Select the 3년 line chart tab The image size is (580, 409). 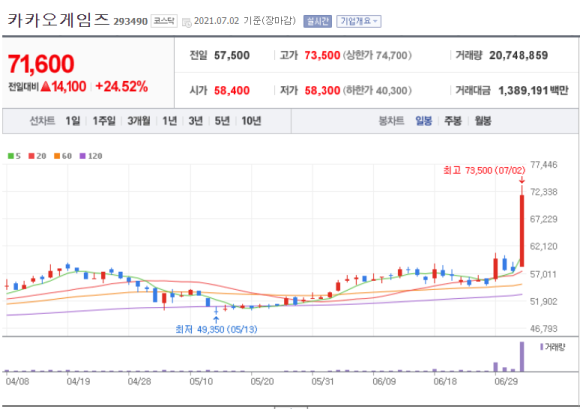click(x=196, y=121)
